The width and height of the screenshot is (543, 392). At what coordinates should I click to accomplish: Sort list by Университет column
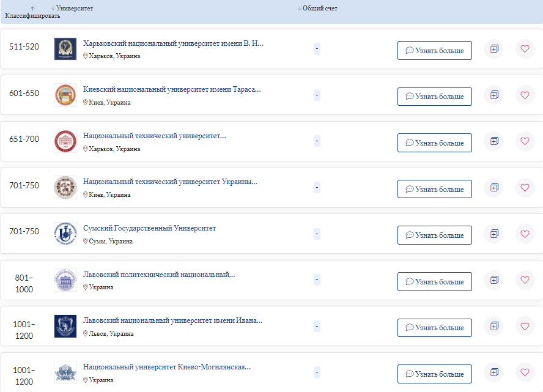53,9
